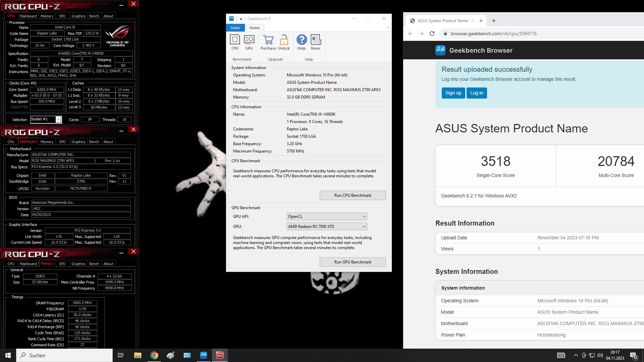
Task: Open SPD tab in the bottom Memory CPU-Z window
Action: 62,264
